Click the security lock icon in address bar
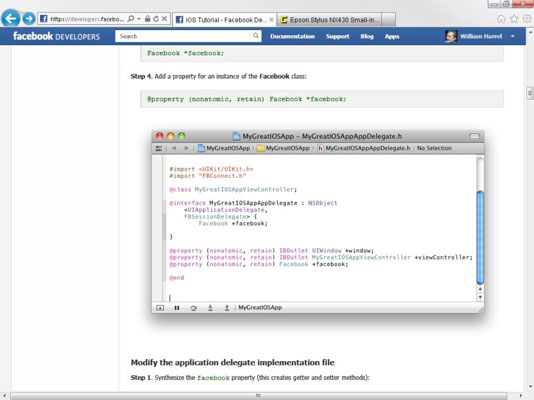Image resolution: width=534 pixels, height=400 pixels. [147, 19]
